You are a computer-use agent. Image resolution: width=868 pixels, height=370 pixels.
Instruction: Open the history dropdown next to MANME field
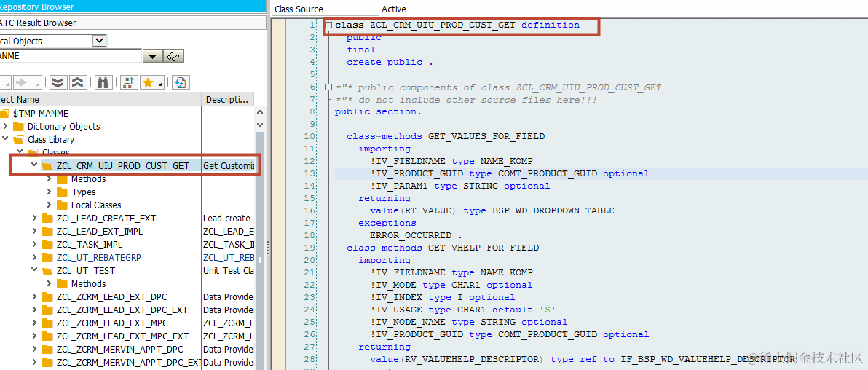pyautogui.click(x=153, y=56)
